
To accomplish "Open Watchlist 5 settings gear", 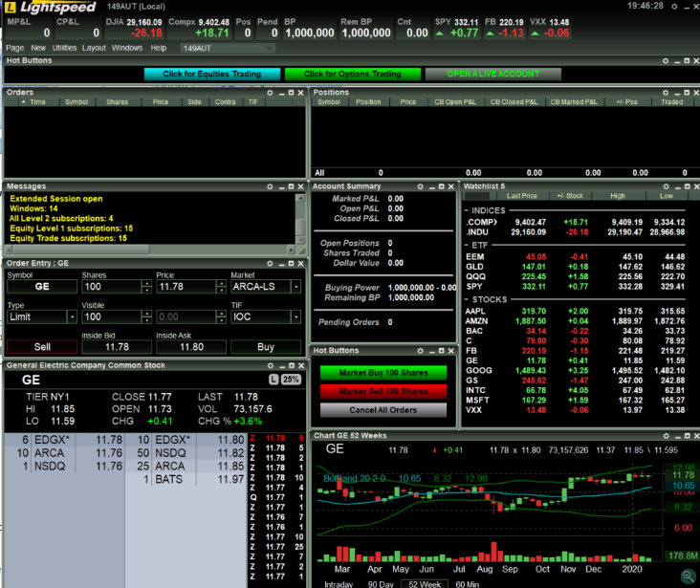I will 667,186.
